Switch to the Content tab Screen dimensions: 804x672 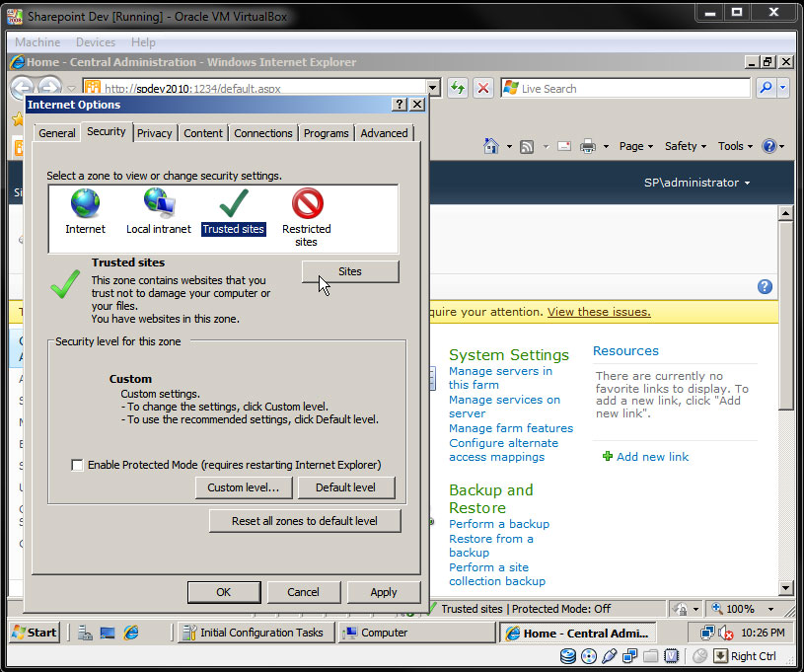203,133
